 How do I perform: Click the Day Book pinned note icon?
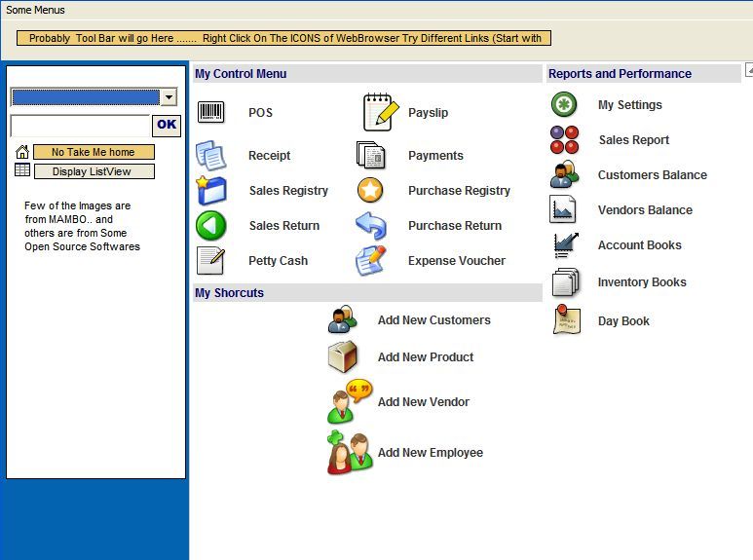click(x=566, y=321)
